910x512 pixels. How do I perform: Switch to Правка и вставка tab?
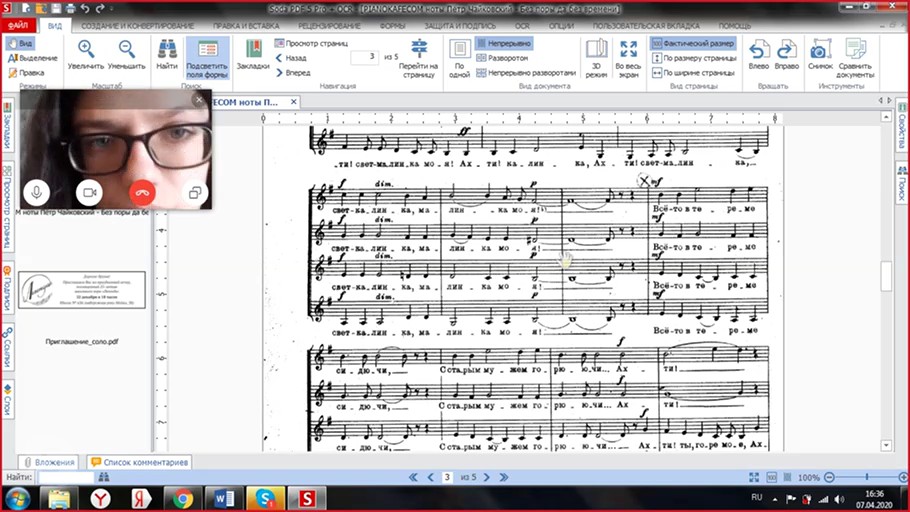click(246, 26)
